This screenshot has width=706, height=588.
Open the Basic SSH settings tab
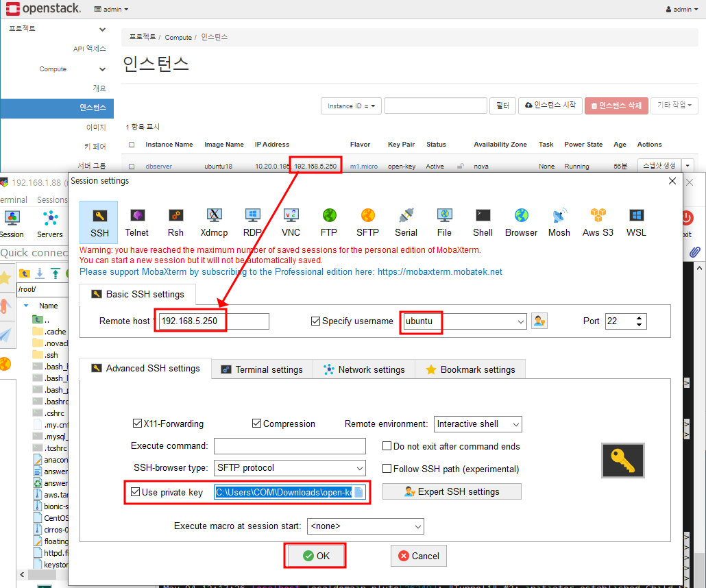(x=138, y=294)
